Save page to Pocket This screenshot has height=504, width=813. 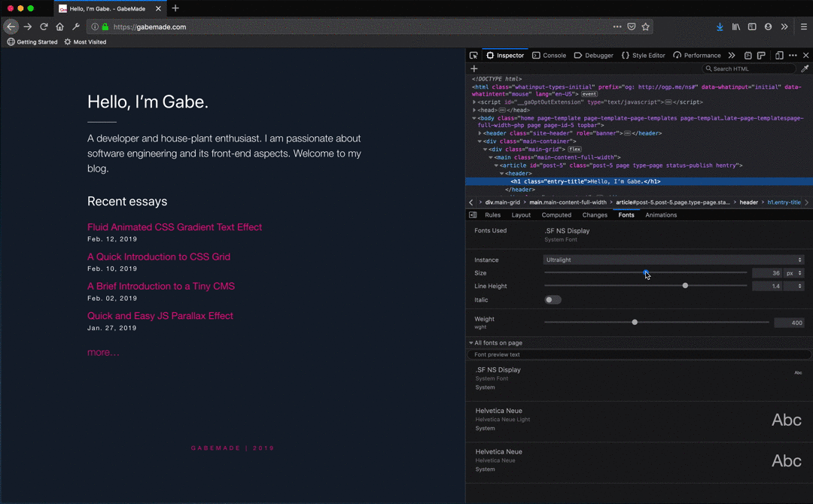pyautogui.click(x=632, y=26)
